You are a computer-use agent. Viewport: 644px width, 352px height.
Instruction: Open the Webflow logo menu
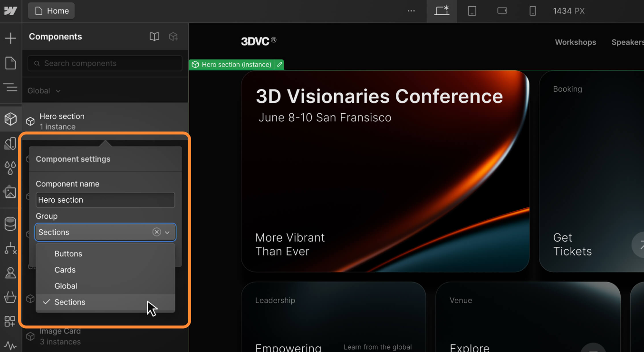[x=10, y=11]
